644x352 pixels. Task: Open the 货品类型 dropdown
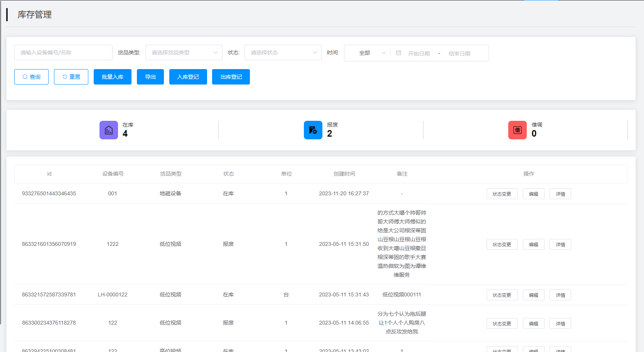pyautogui.click(x=184, y=52)
